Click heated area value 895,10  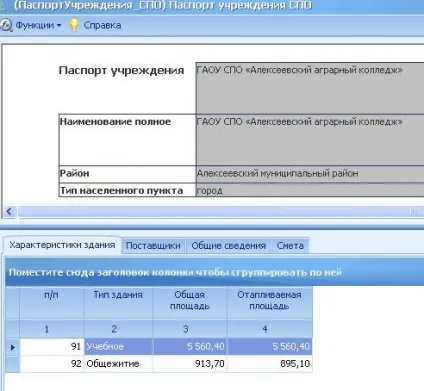pyautogui.click(x=270, y=364)
